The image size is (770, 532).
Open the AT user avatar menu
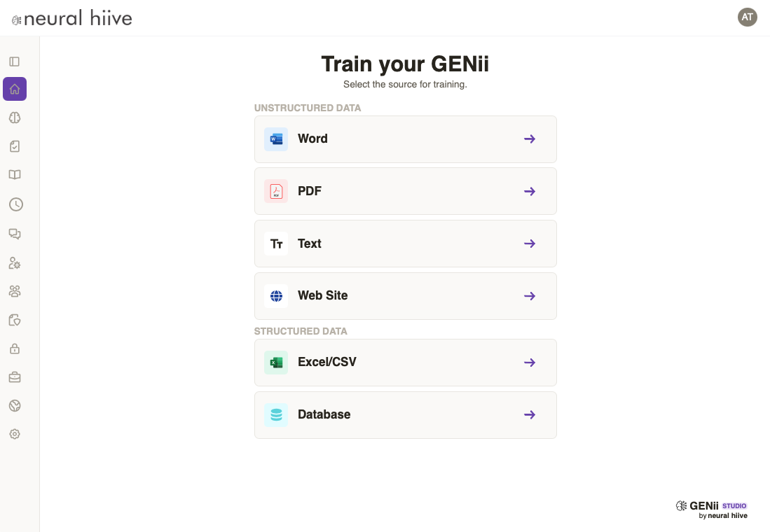click(x=747, y=17)
